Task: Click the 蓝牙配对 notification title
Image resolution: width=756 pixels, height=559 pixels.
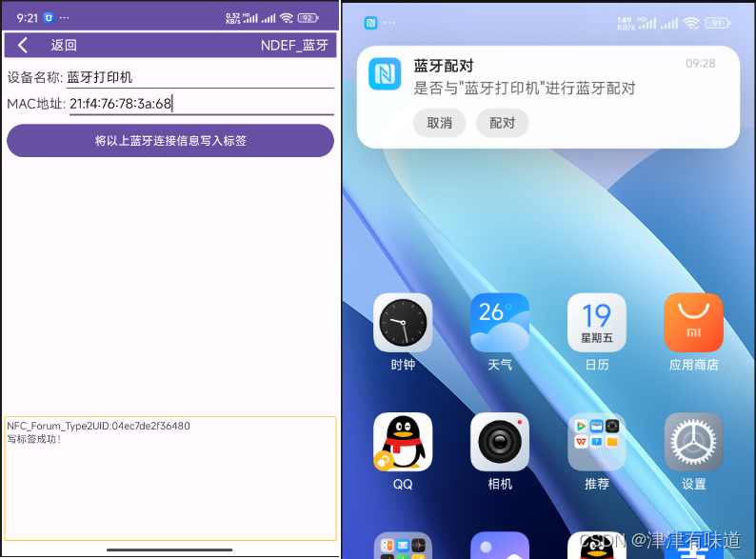Action: [x=443, y=66]
